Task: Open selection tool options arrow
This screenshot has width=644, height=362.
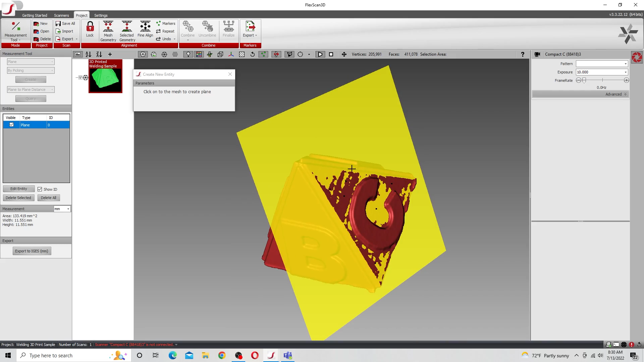Action: (x=309, y=54)
